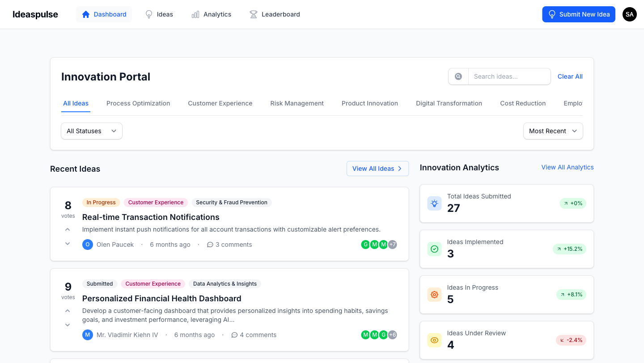
Task: Click the 3 comments icon
Action: click(x=210, y=245)
